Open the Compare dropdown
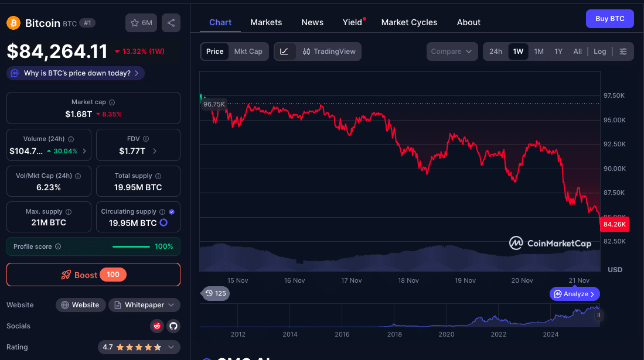The width and height of the screenshot is (644, 360). coord(451,52)
